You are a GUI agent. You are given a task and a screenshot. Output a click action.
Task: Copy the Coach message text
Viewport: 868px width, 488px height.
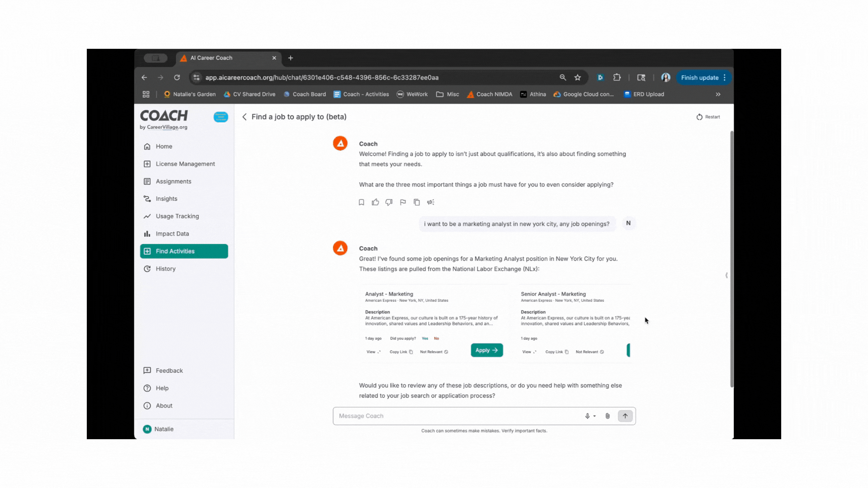pyautogui.click(x=417, y=202)
